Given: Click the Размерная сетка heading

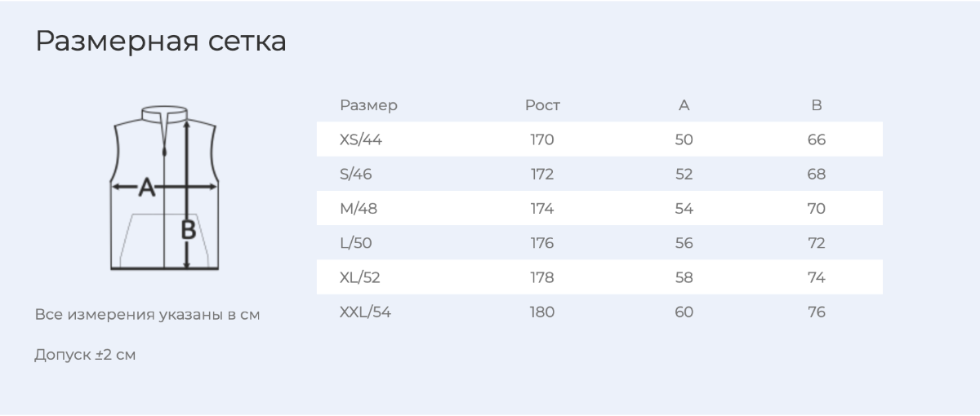Looking at the screenshot, I should click(x=161, y=41).
